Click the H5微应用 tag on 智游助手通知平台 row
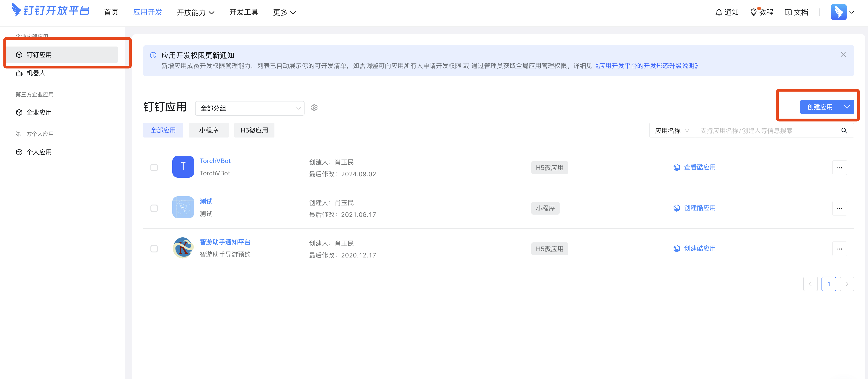Viewport: 868px width, 379px height. click(549, 249)
